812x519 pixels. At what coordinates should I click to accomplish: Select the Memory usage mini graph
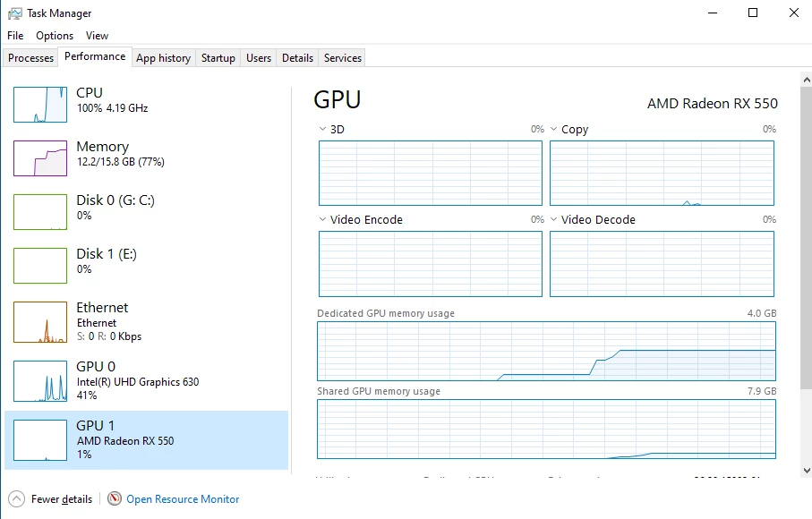coord(40,158)
